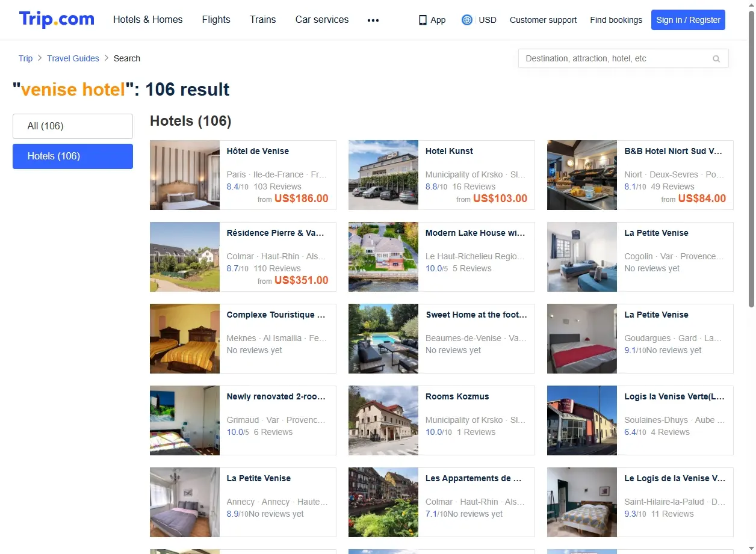Open Les Appartements de... thumbnail
This screenshot has height=554, width=756.
click(383, 502)
